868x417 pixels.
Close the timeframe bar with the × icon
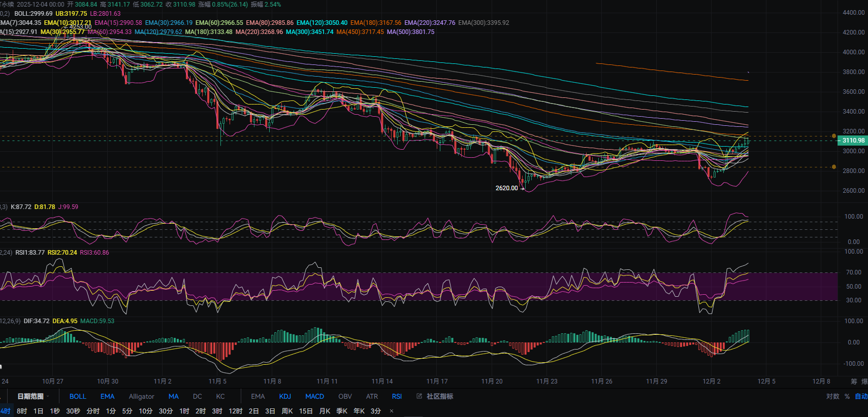[x=392, y=411]
